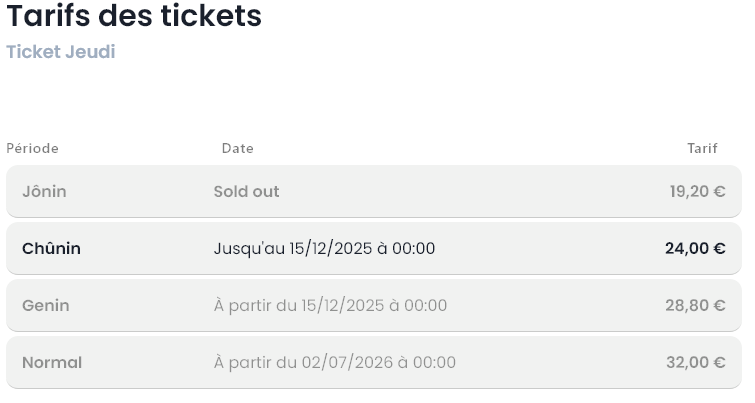The width and height of the screenshot is (755, 403).
Task: Select the Jônin period label
Action: point(44,191)
